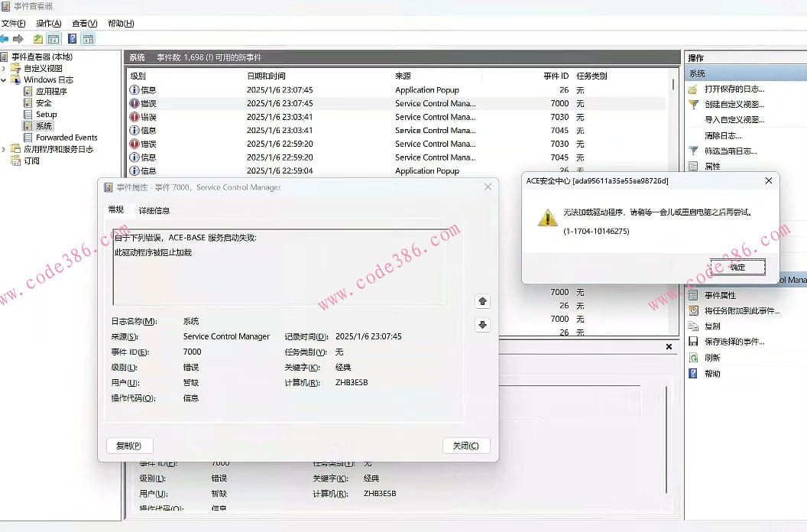
Task: Click the forward arrow toolbar icon
Action: click(18, 39)
